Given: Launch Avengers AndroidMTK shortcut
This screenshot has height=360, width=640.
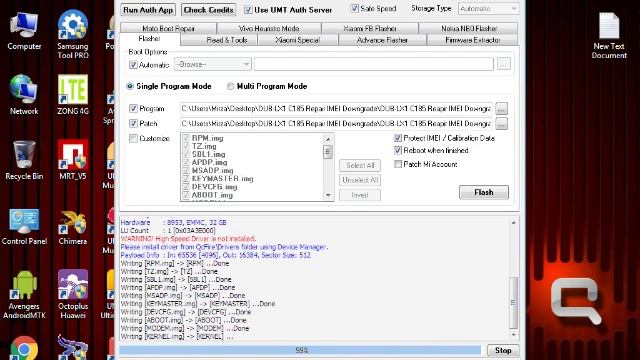Looking at the screenshot, I should [24, 294].
